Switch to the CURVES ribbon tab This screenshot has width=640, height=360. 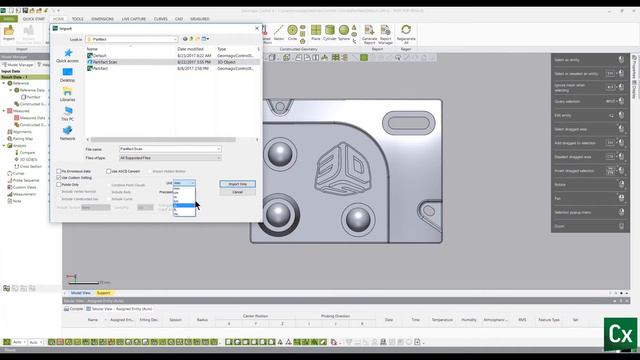(x=160, y=19)
